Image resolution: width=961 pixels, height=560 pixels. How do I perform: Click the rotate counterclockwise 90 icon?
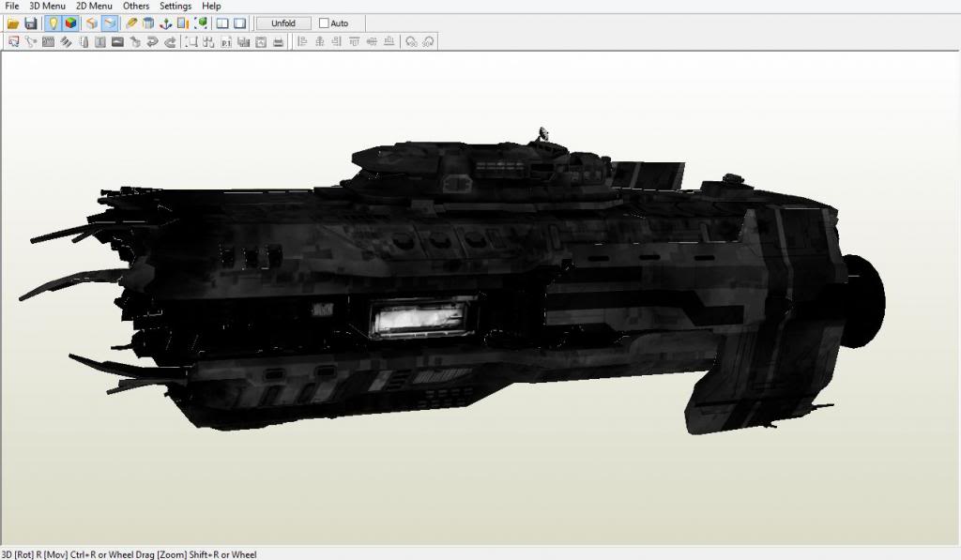tap(411, 41)
